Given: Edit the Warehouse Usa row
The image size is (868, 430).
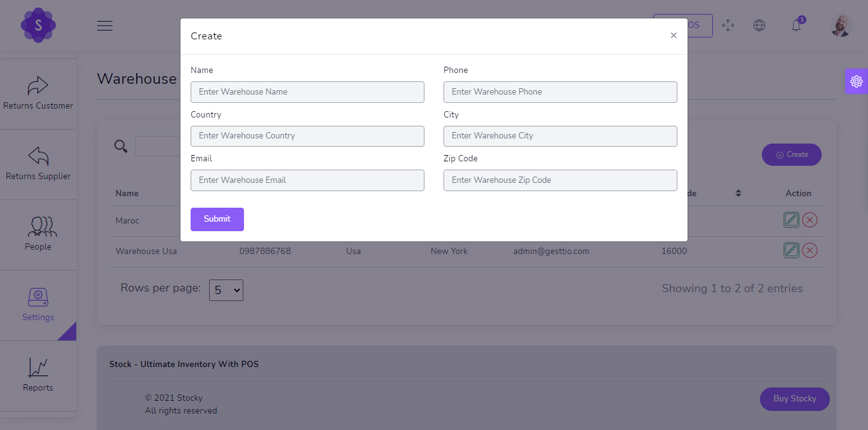Looking at the screenshot, I should (x=791, y=250).
